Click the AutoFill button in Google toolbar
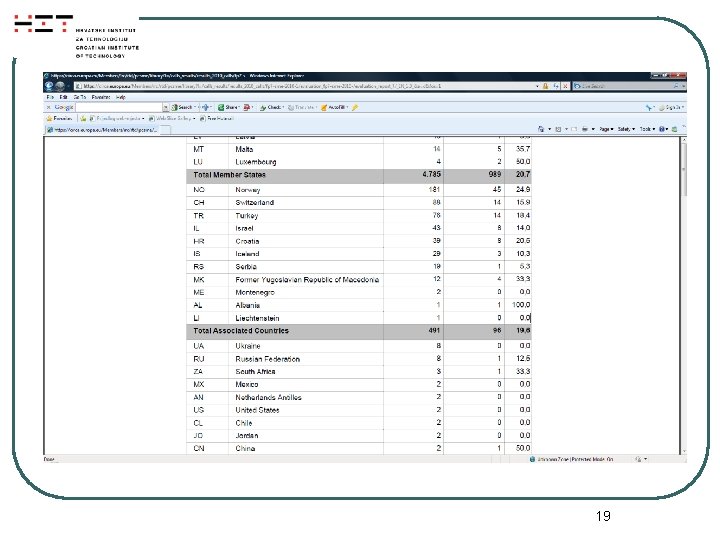Screen dimensions: 720x540 click(x=334, y=107)
